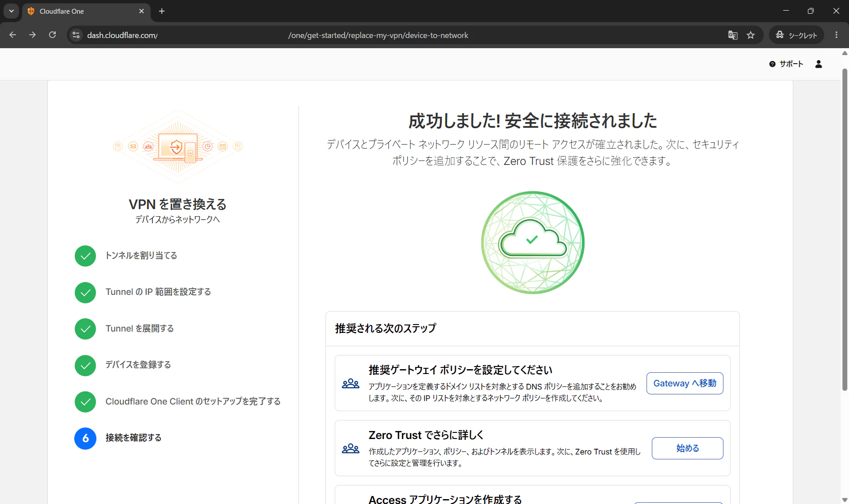Click the browser back arrow

13,35
